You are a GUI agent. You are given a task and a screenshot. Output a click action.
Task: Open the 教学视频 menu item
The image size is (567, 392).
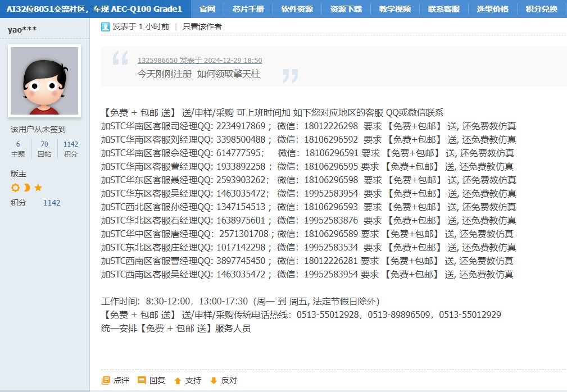pos(395,9)
